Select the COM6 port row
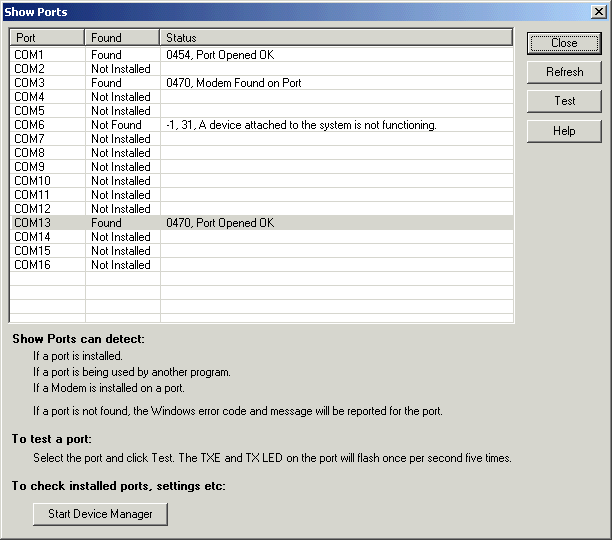 262,125
